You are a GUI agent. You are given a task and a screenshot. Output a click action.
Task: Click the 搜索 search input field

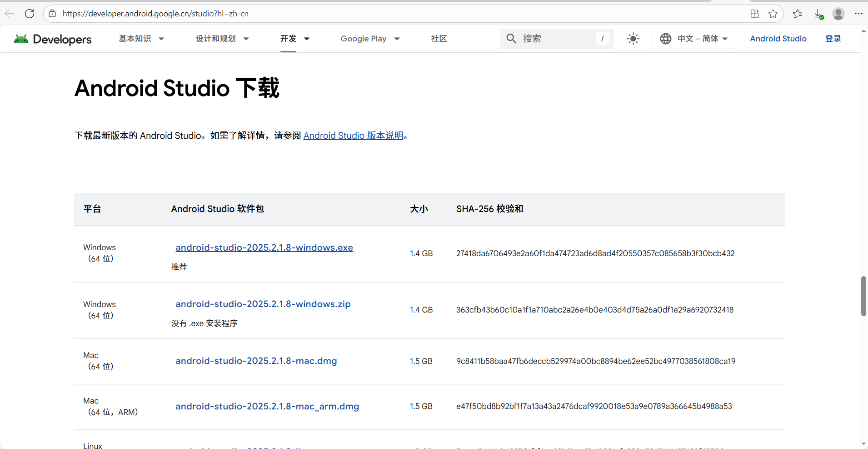click(x=557, y=39)
